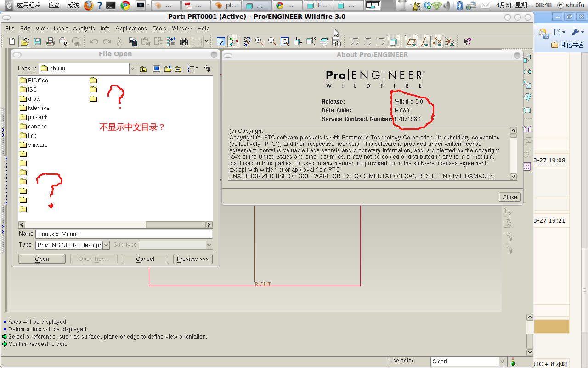Viewport: 588px width, 368px height.
Task: Select the ptcwork folder
Action: pos(34,117)
